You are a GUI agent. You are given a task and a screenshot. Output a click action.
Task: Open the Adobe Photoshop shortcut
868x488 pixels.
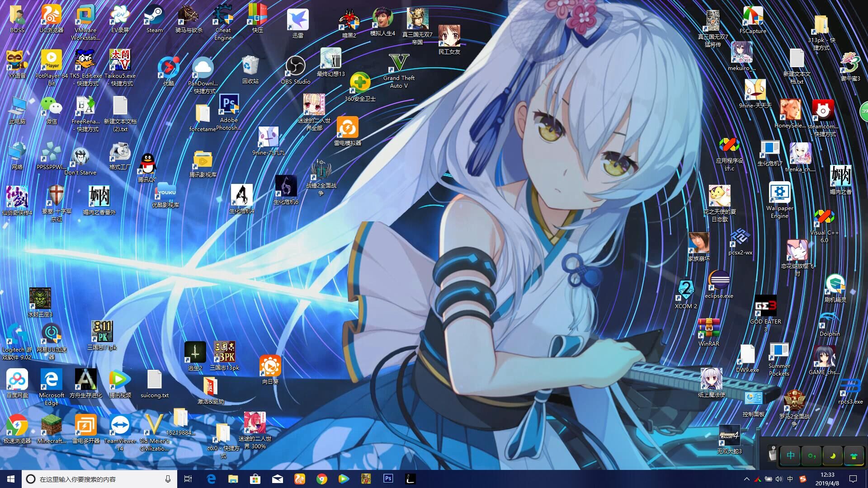pos(229,112)
